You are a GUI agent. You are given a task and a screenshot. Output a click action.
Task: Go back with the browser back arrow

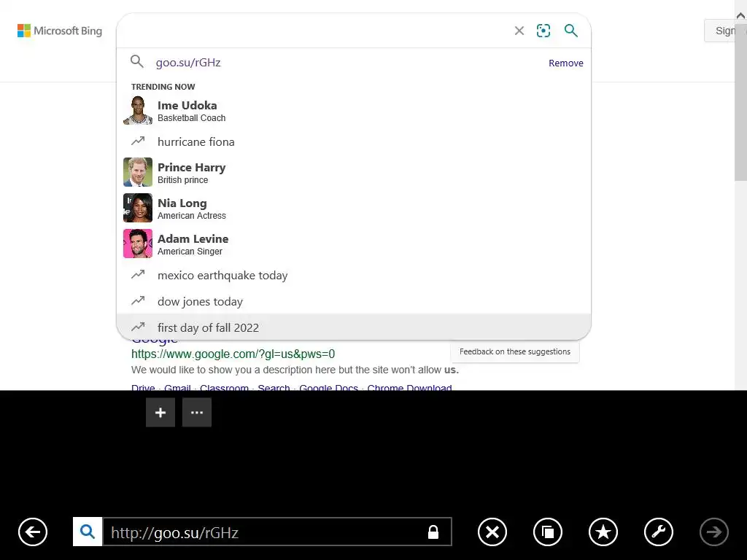[33, 532]
